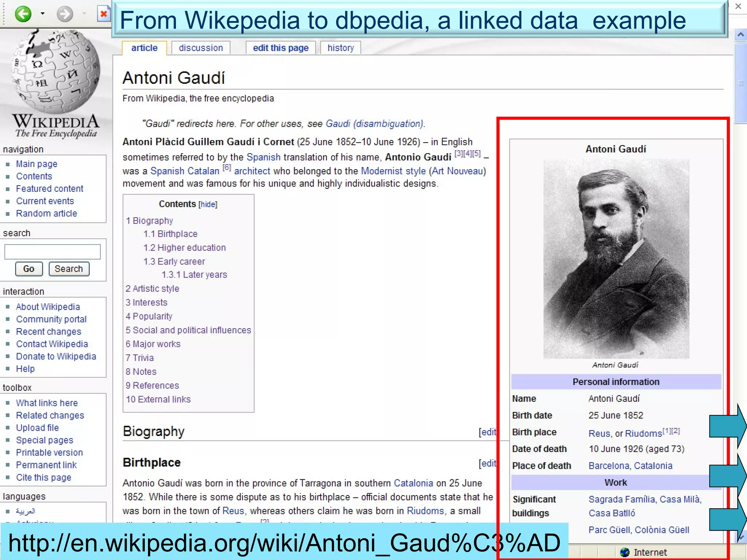Follow the Spanish Catalan link
Image resolution: width=747 pixels, height=560 pixels.
click(185, 171)
